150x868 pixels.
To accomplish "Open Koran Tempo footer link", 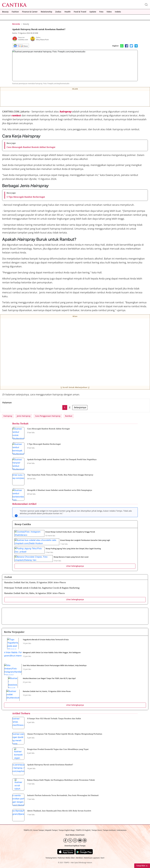I will point(38,830).
